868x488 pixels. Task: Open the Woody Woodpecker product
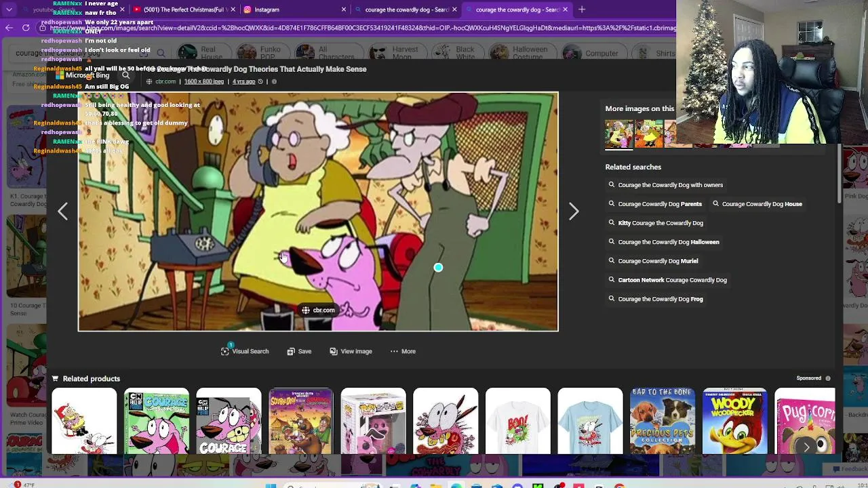pyautogui.click(x=735, y=421)
